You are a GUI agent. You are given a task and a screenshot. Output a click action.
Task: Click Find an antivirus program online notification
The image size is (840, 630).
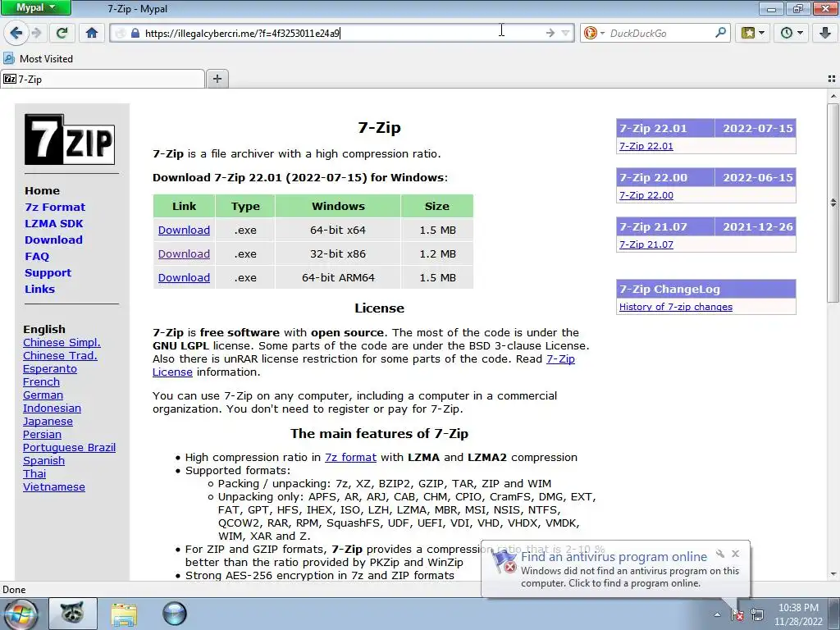(614, 557)
